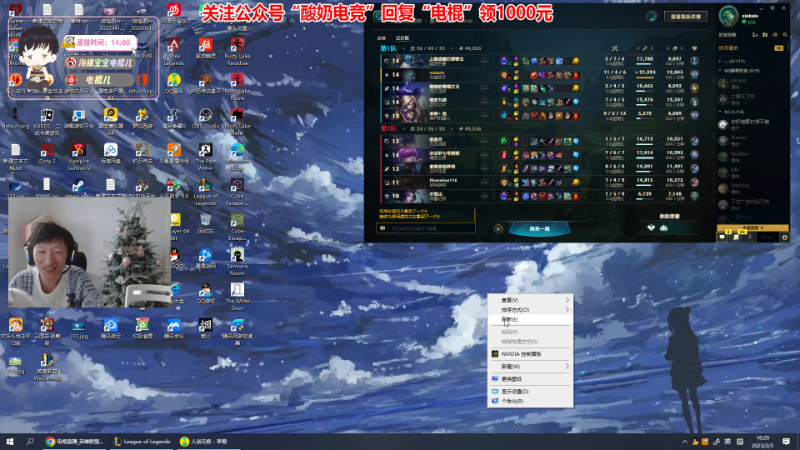
Task: Click options dots on Phoneboy116 row
Action: pyautogui.click(x=484, y=182)
